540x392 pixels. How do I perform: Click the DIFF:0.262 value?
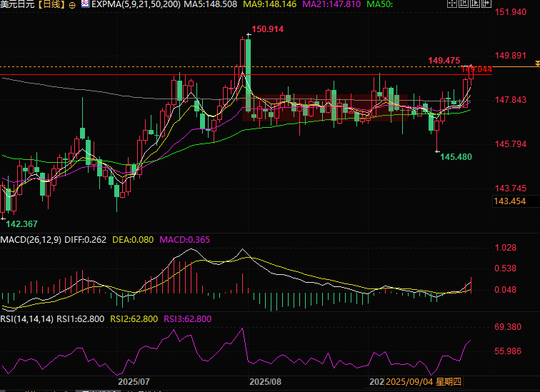pos(86,239)
